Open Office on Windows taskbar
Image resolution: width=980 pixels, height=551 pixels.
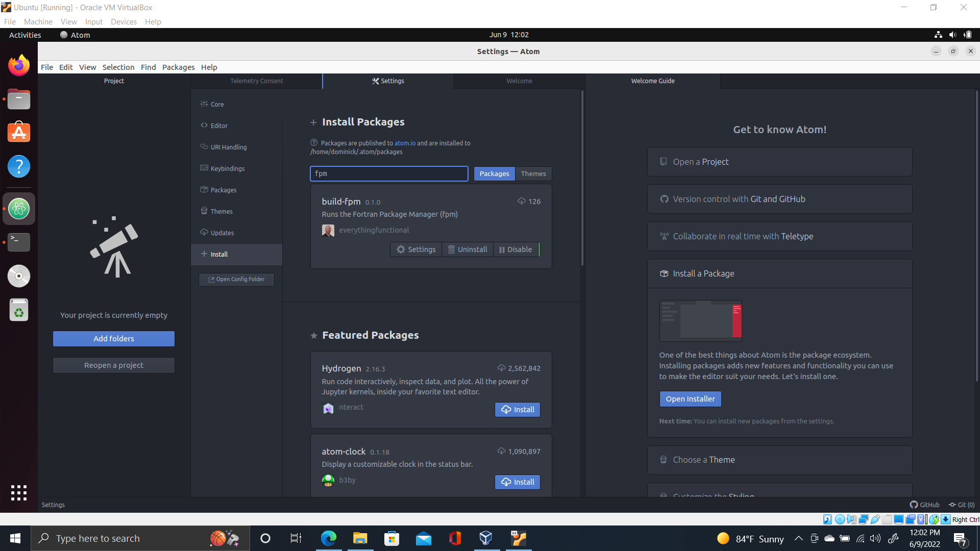(455, 538)
